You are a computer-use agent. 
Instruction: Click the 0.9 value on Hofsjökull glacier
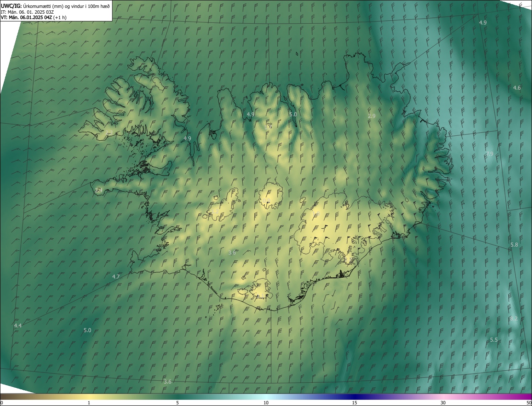(x=266, y=201)
